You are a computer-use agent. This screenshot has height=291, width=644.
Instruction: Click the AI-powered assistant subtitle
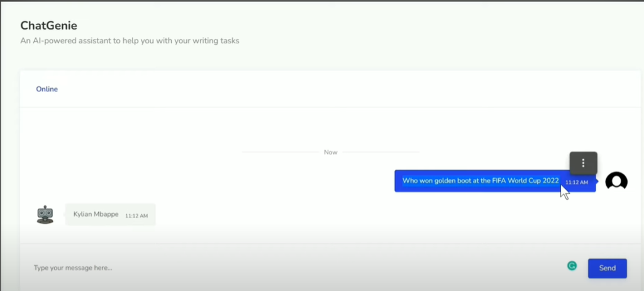(130, 41)
